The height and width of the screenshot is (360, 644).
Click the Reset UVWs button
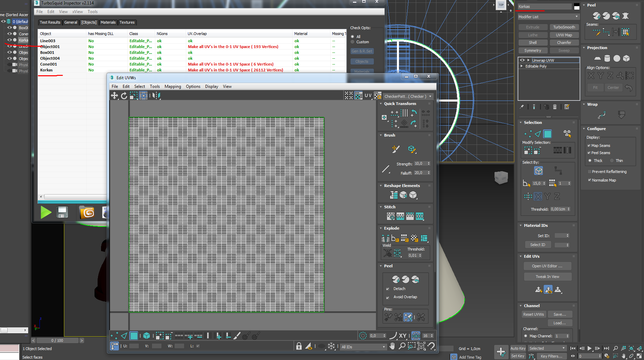(533, 314)
